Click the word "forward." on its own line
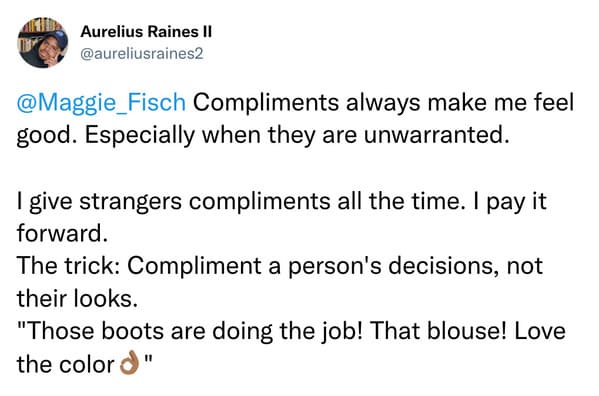 [62, 233]
